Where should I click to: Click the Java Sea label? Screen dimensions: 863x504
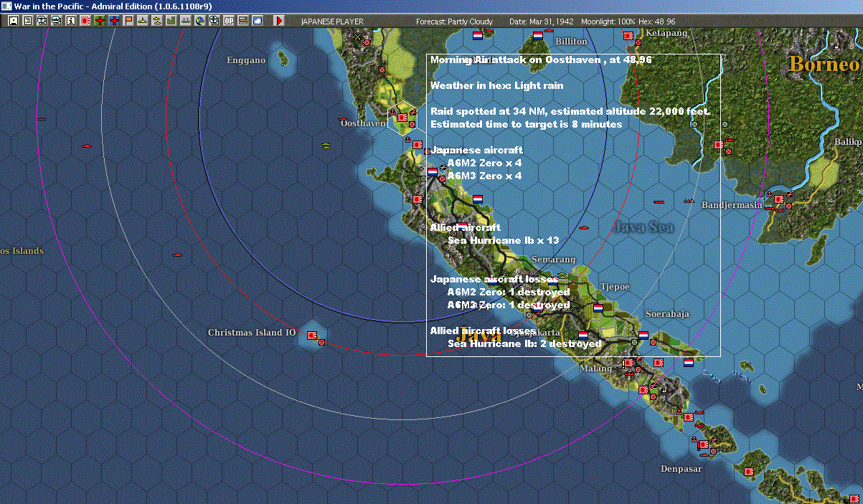coord(643,227)
